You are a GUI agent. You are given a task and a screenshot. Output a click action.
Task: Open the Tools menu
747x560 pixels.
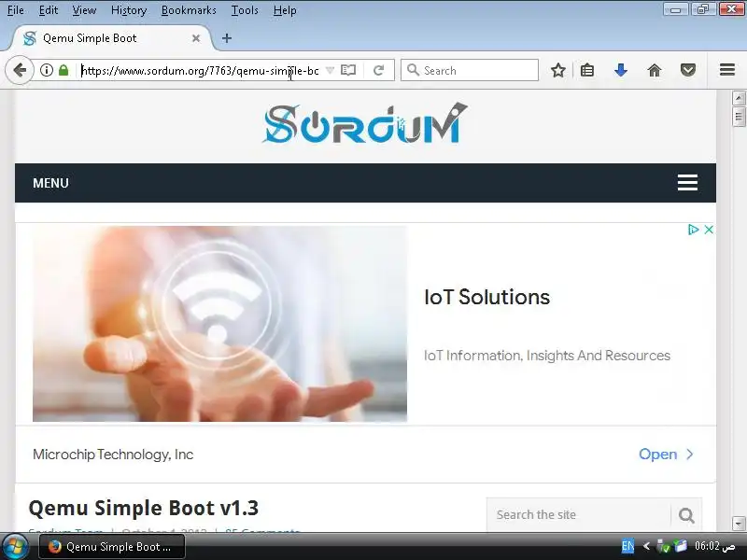click(245, 10)
